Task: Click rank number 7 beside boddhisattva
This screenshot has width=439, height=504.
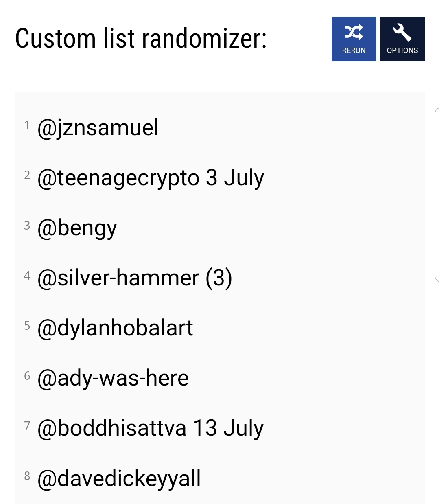Action: (27, 425)
